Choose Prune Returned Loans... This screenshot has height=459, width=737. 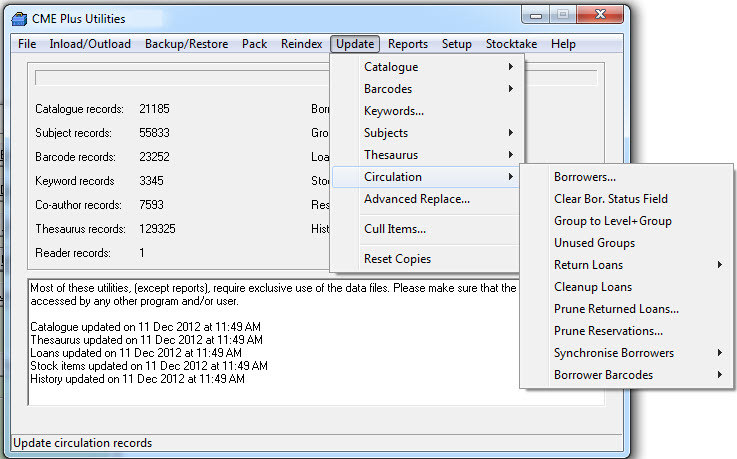click(x=627, y=309)
